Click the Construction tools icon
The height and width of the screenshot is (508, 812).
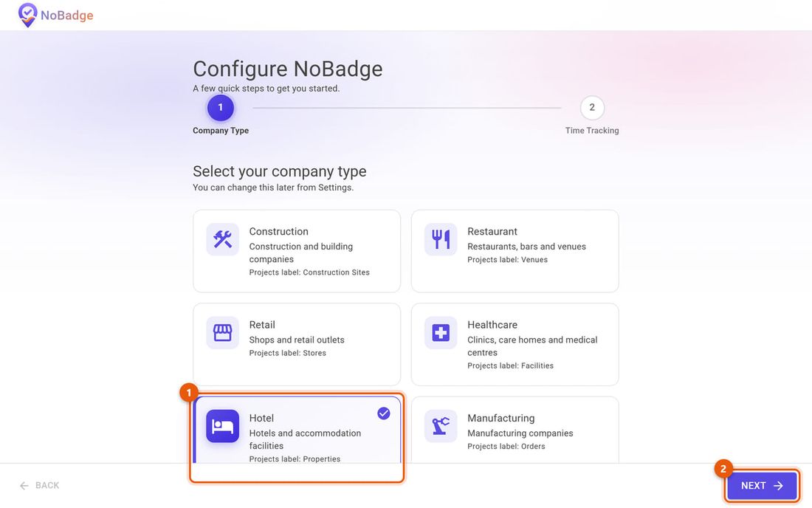223,239
